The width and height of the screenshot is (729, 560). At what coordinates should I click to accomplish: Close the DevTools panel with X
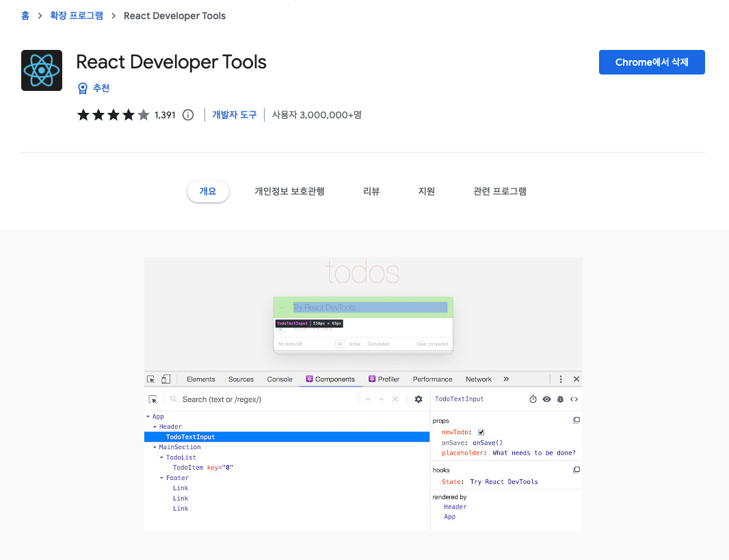576,379
